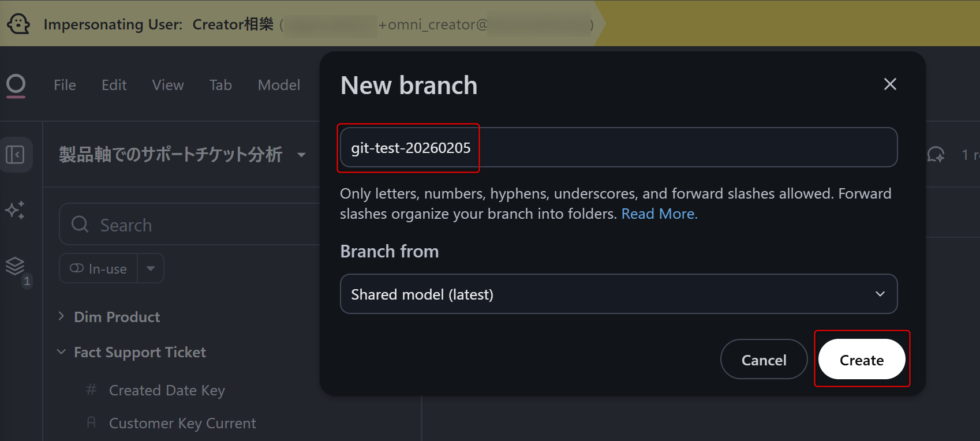Collapse the left sidebar panel icon

(16, 155)
